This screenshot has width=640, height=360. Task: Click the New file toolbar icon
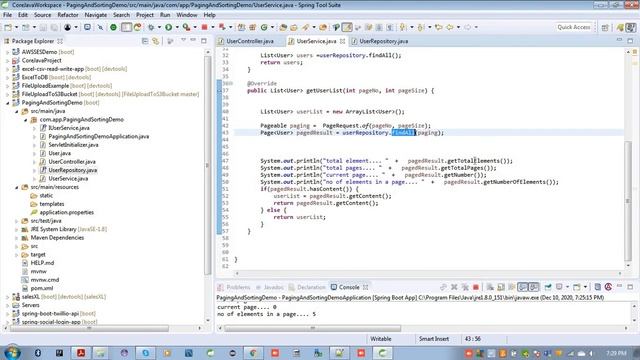[8, 27]
